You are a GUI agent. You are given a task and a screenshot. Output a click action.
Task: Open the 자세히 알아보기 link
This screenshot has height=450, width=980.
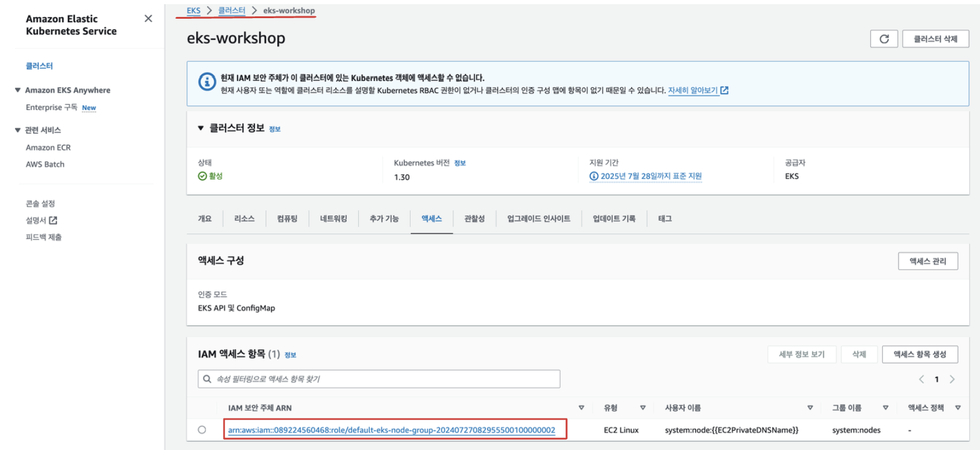point(698,90)
